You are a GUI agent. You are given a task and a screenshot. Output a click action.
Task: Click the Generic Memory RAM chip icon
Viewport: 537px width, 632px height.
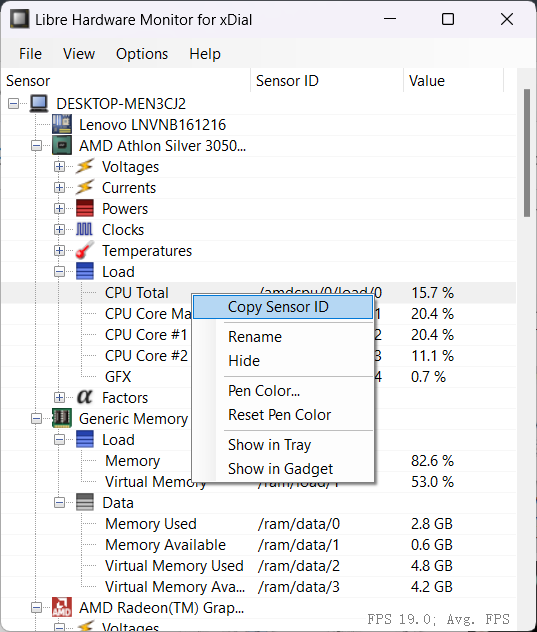pos(62,418)
